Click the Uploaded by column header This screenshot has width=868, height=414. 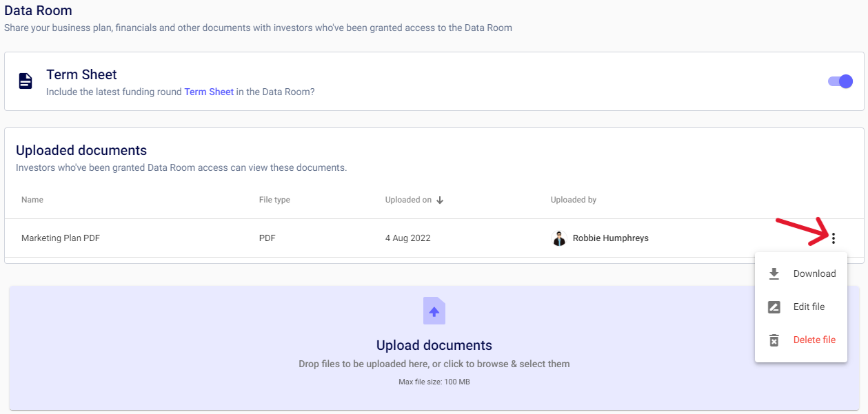574,200
